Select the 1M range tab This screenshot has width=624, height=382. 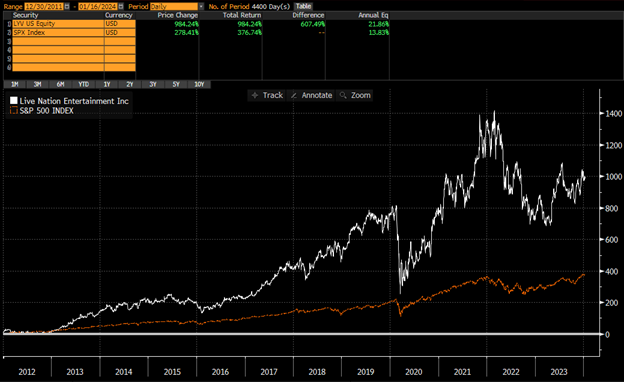(15, 84)
